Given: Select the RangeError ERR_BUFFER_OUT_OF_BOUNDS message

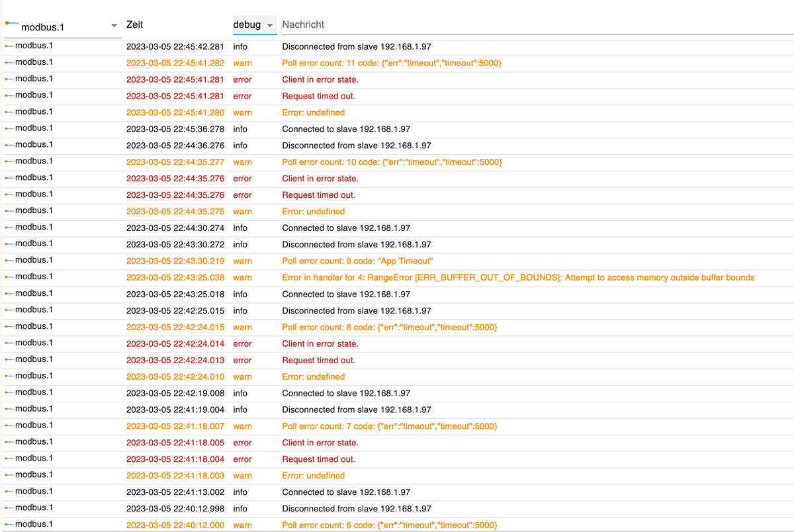Looking at the screenshot, I should (x=518, y=277).
